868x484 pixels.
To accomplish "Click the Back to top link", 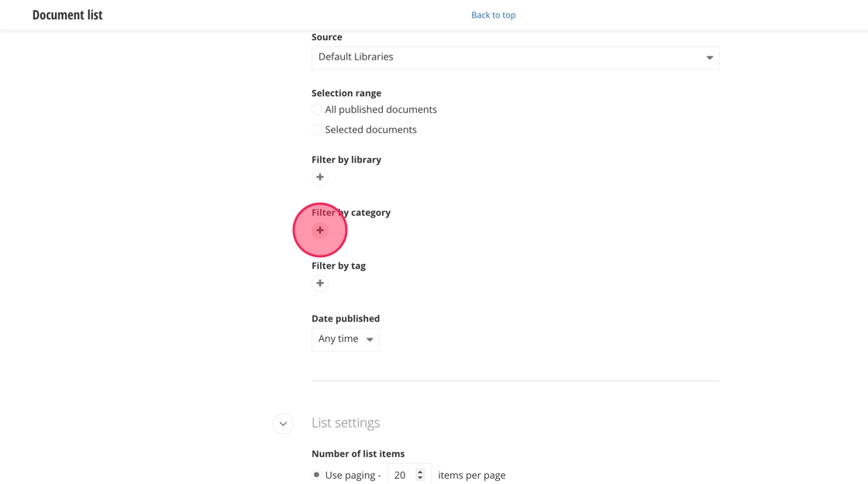I will coord(493,15).
